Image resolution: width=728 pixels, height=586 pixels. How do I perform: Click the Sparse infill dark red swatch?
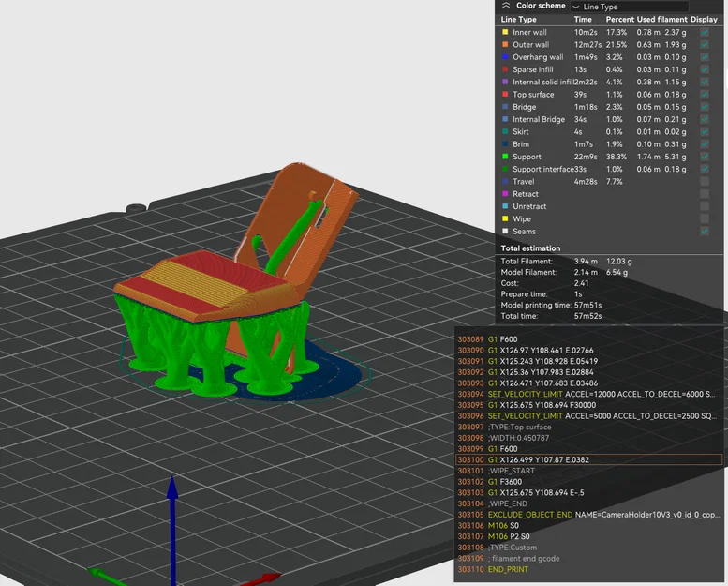tap(505, 69)
